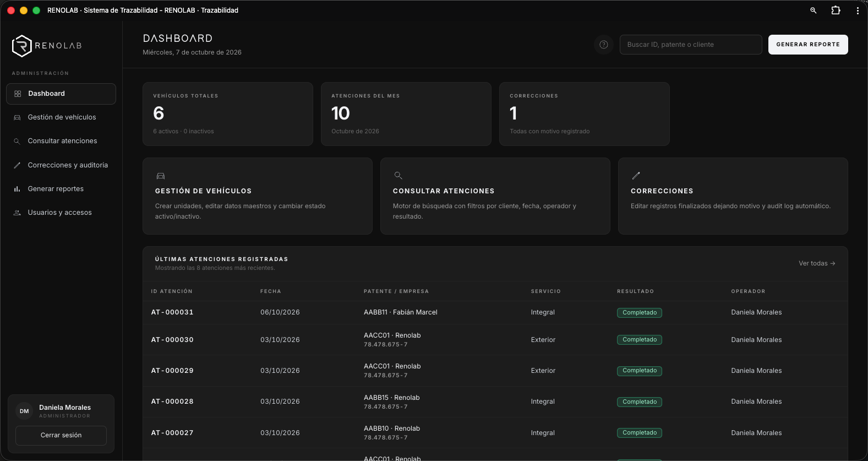868x461 pixels.
Task: Click AABB10 · Renolab patente cell
Action: (392, 429)
